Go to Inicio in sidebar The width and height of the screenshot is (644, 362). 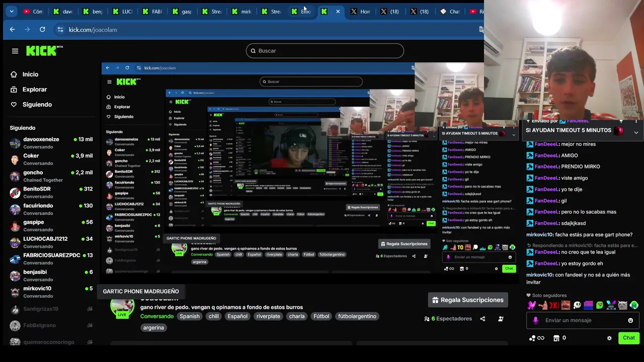click(30, 74)
